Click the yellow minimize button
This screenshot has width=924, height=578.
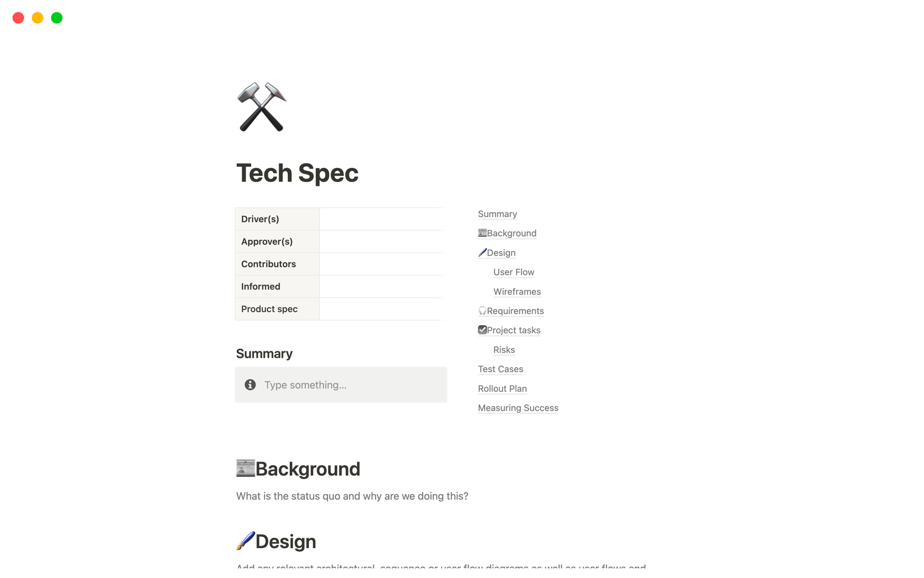[x=37, y=18]
